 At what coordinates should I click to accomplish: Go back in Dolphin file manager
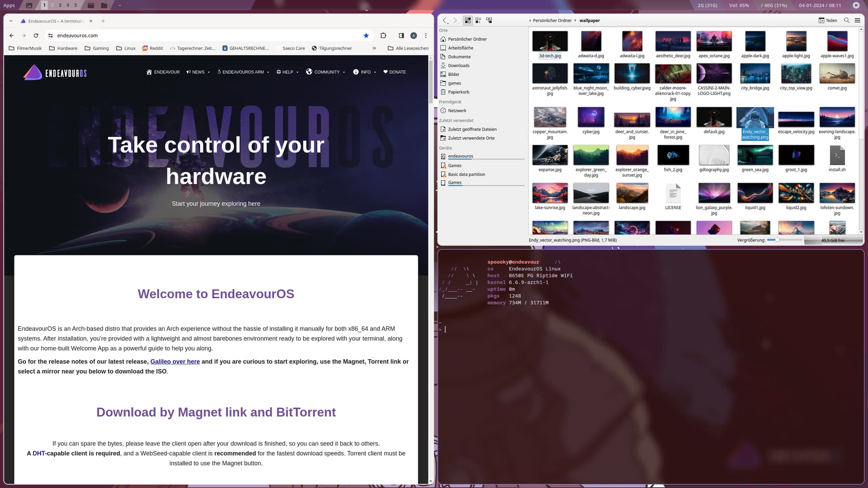[445, 20]
